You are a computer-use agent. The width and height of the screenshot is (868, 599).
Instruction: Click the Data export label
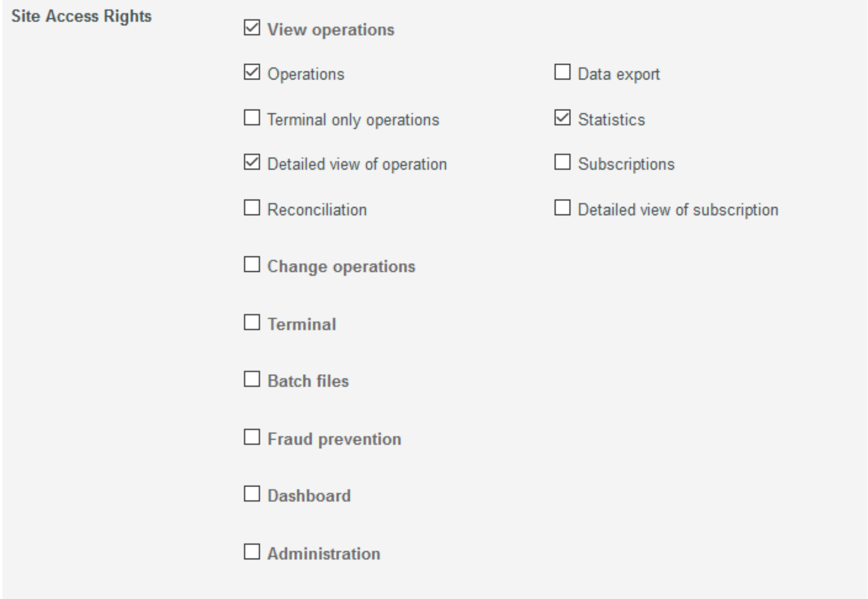click(619, 74)
